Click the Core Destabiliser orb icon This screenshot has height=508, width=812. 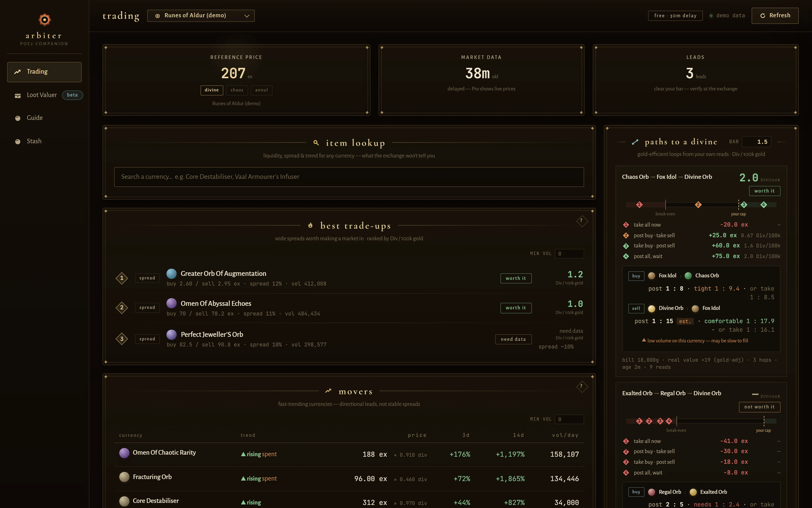tap(124, 501)
